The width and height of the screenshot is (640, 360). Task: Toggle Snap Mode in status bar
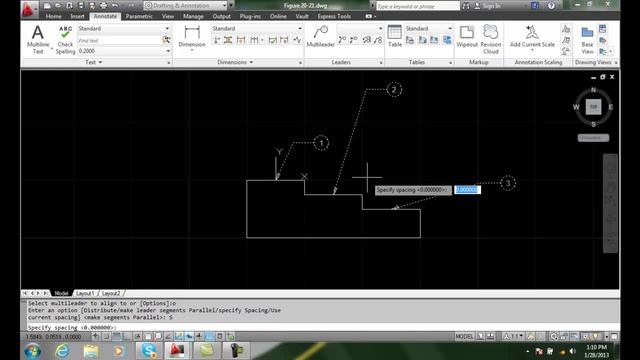coord(106,337)
